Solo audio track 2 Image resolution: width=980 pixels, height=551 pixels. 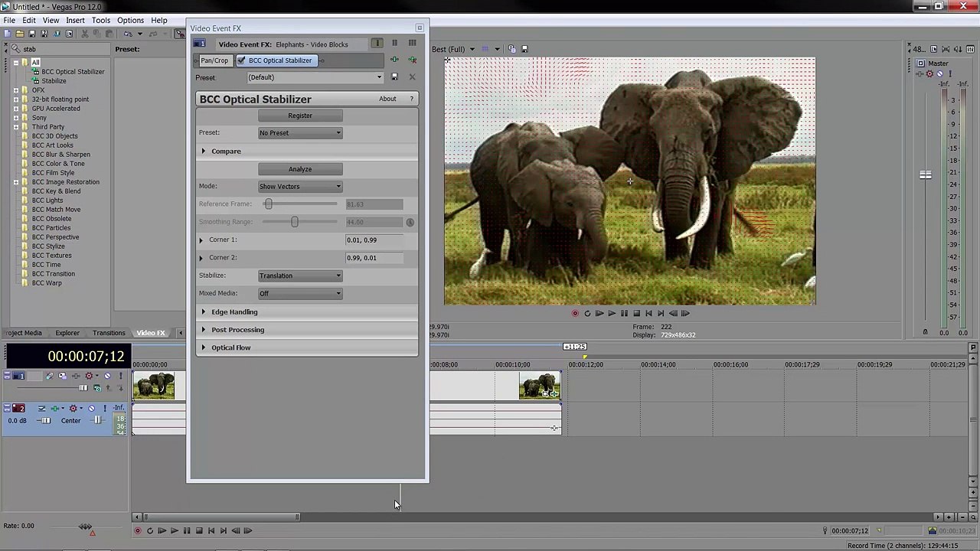[105, 408]
